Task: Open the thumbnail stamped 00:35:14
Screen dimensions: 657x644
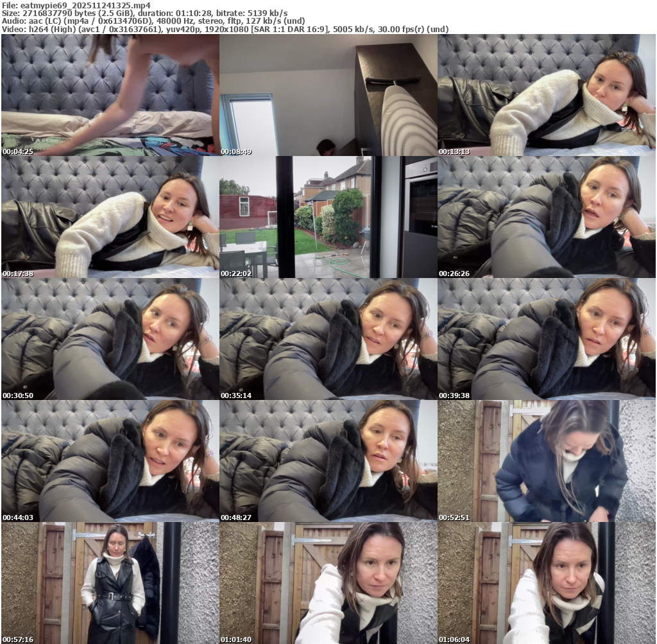Action: (x=328, y=339)
